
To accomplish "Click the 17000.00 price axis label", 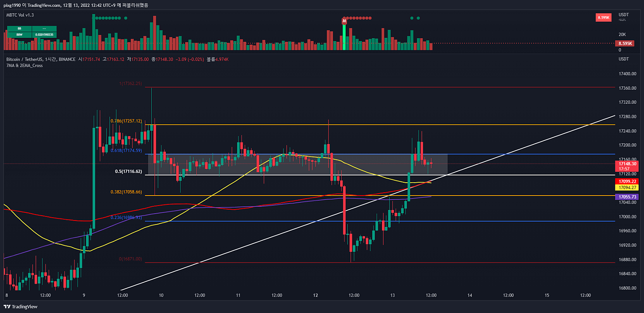I will pos(627,216).
